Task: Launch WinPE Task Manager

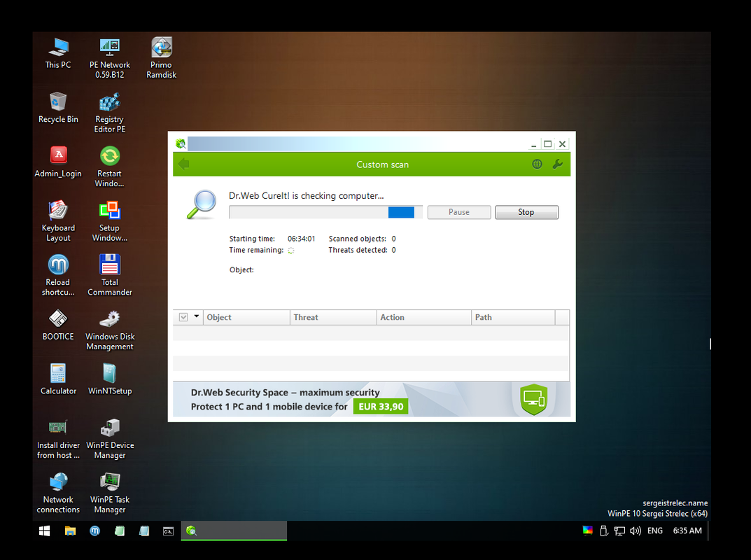Action: (x=110, y=493)
